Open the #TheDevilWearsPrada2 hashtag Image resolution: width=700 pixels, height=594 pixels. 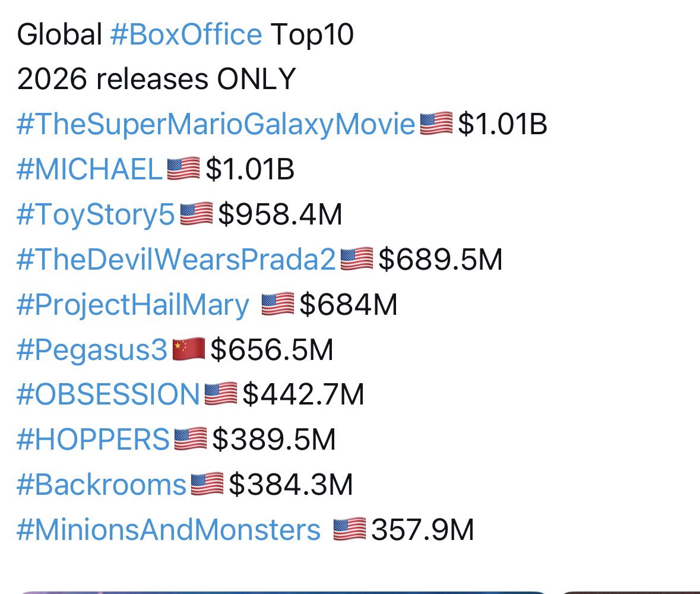coord(176,259)
